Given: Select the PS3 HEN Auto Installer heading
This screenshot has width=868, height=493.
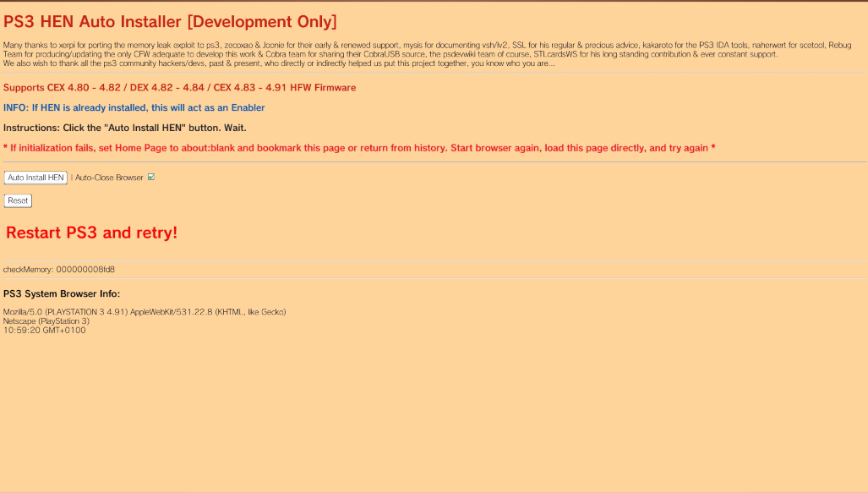Looking at the screenshot, I should click(170, 22).
